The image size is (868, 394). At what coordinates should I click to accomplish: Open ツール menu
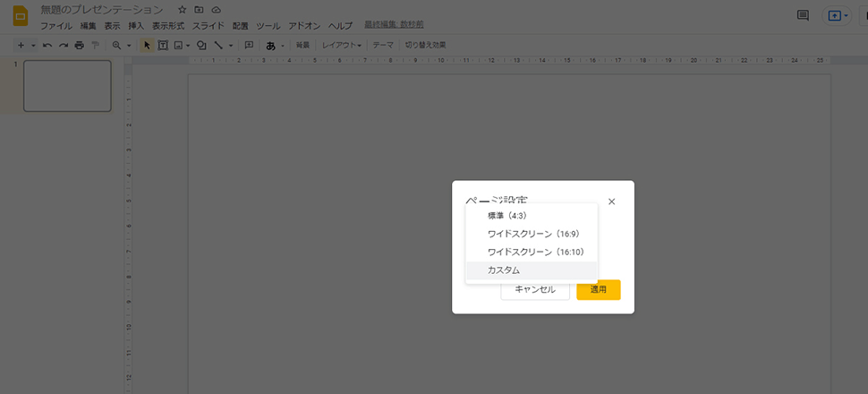268,25
